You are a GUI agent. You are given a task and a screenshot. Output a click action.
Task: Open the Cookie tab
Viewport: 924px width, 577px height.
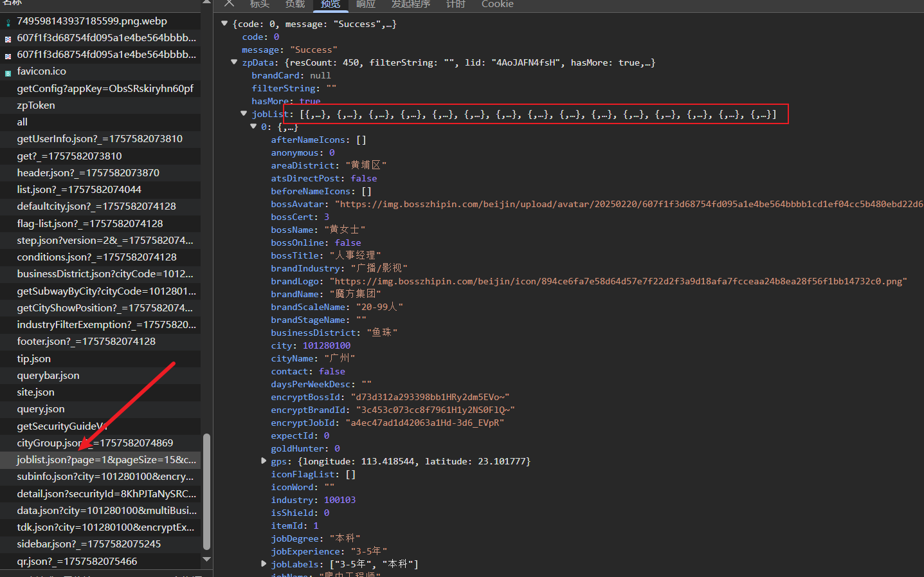coord(497,5)
